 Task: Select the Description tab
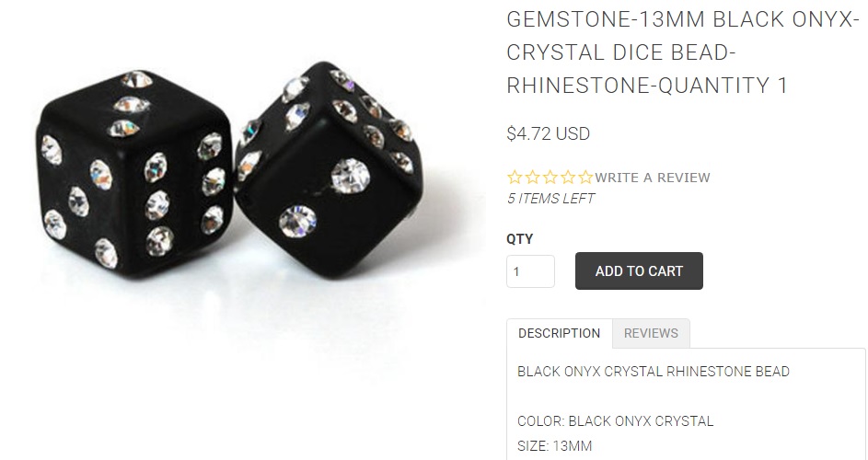[x=559, y=333]
